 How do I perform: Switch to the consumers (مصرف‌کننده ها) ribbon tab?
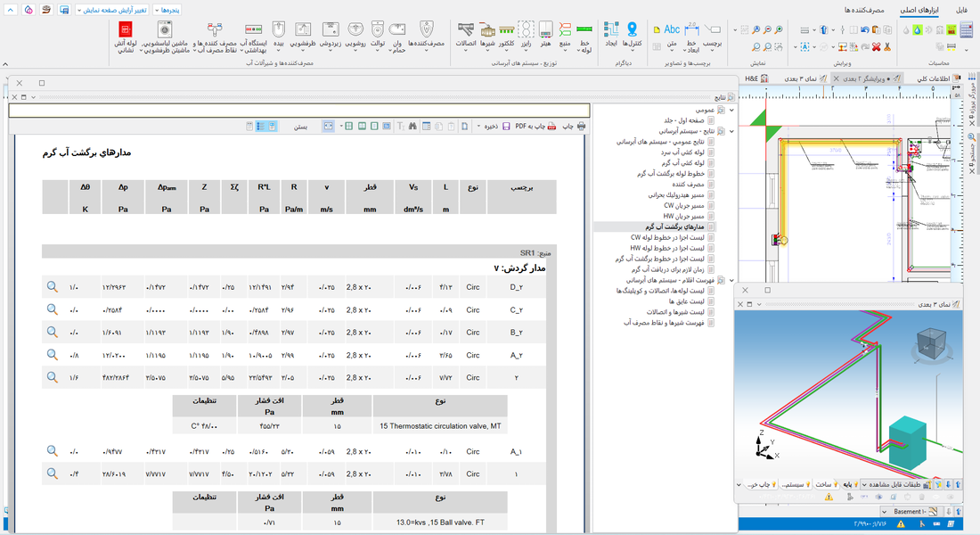864,10
